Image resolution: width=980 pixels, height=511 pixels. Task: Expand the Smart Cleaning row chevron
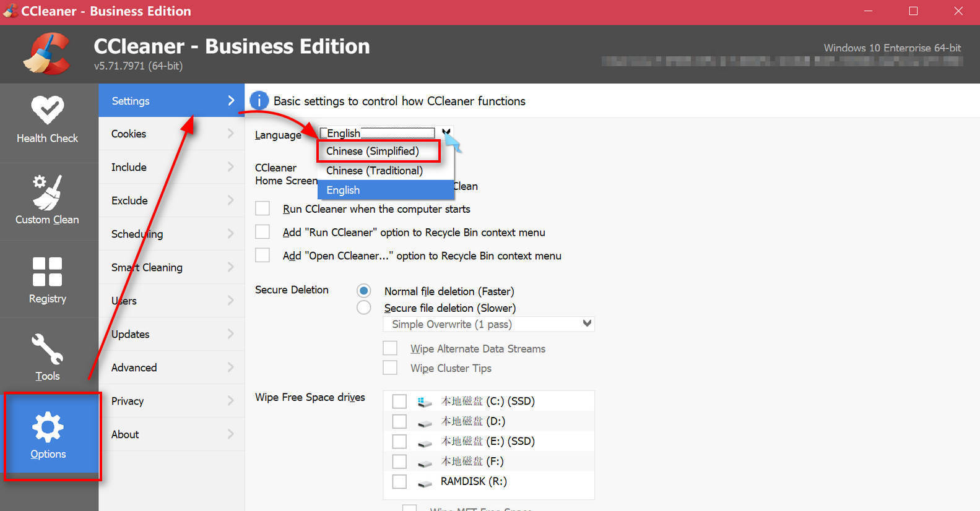(230, 267)
